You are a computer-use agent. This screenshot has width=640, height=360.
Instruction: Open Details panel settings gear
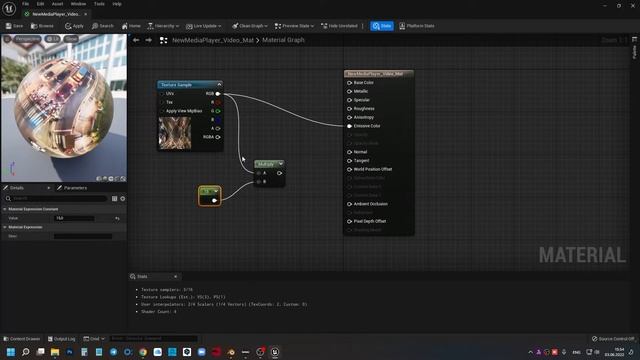click(x=122, y=198)
